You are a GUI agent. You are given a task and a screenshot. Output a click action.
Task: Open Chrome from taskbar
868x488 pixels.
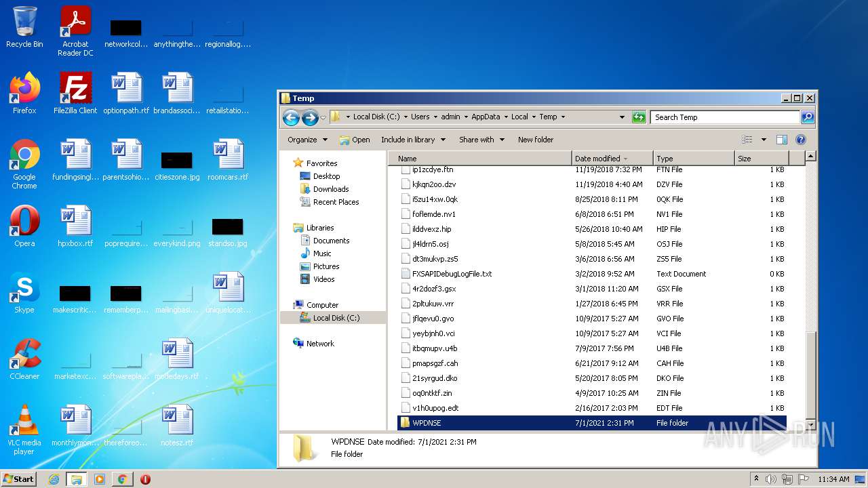pyautogui.click(x=122, y=479)
